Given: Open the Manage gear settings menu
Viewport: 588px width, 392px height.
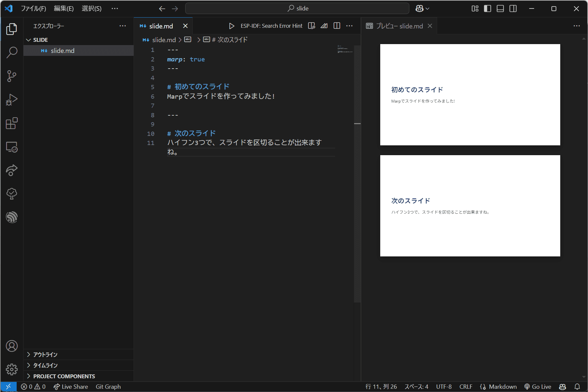Looking at the screenshot, I should point(12,369).
